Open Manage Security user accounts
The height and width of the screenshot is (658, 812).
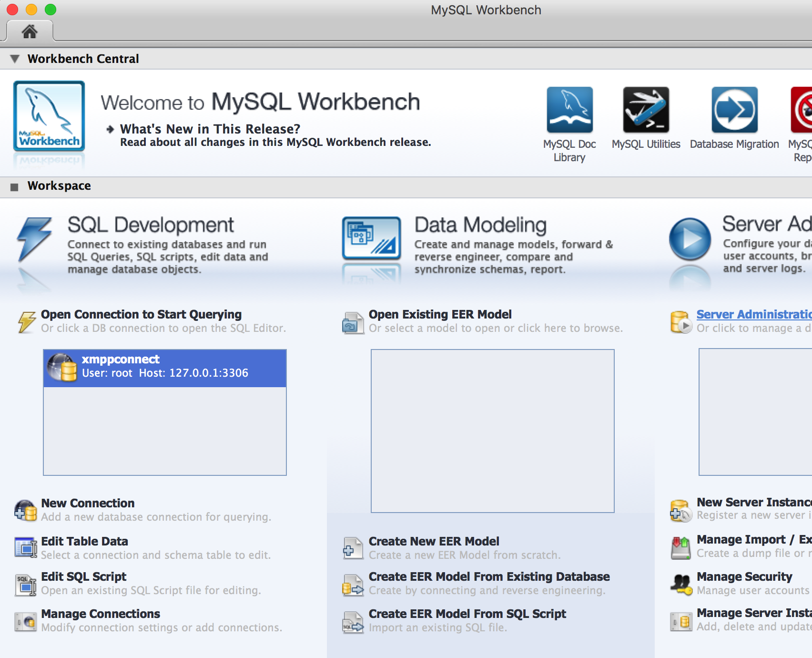tap(744, 576)
